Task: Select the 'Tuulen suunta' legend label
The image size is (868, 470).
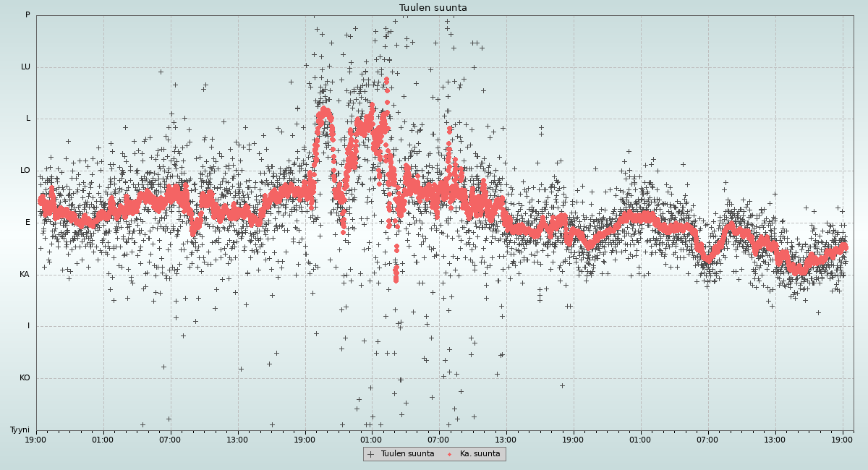Action: tap(407, 454)
